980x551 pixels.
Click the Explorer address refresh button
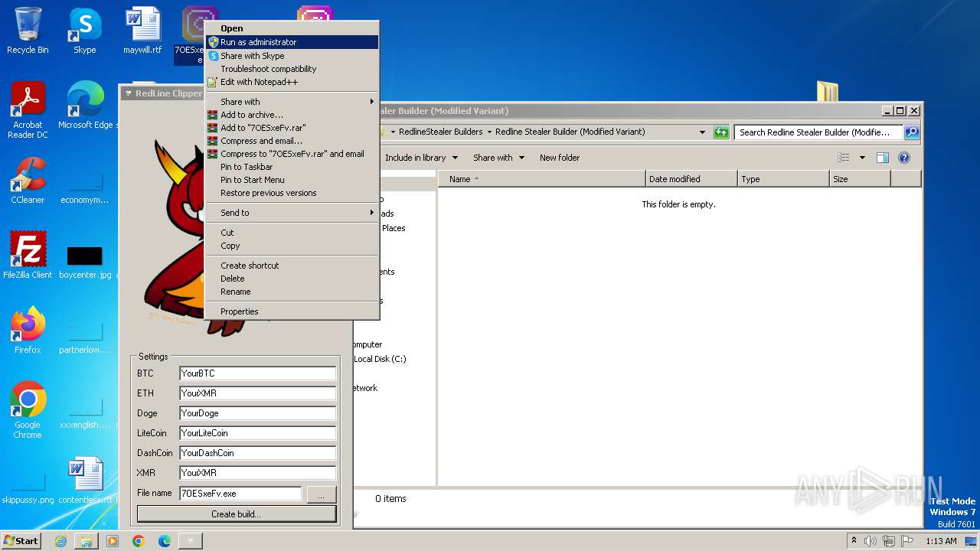pos(721,132)
